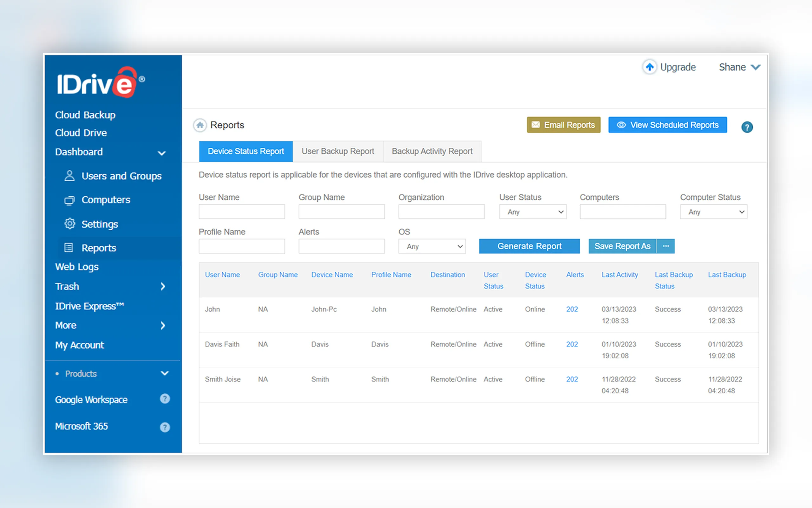The image size is (812, 508).
Task: Click the Generate Report button
Action: (529, 246)
